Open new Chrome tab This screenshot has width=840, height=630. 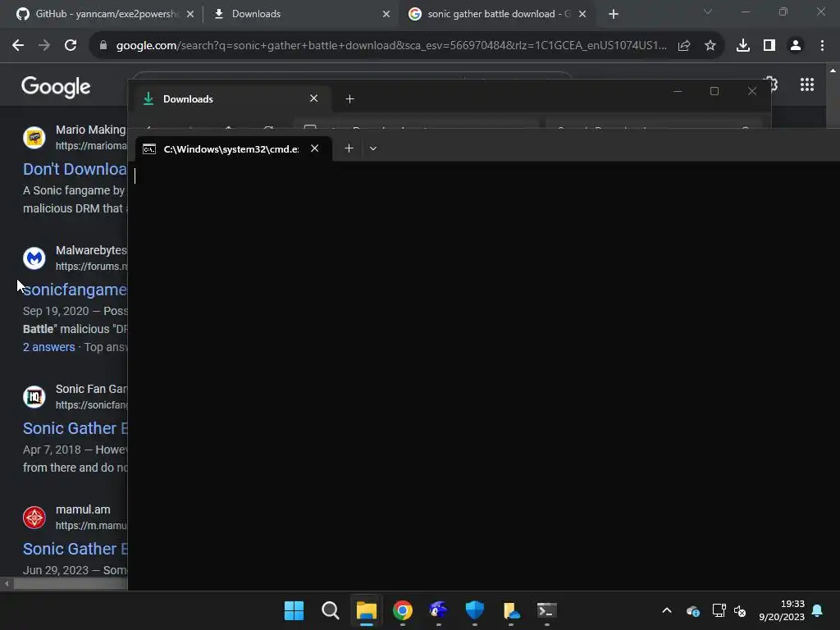point(614,14)
